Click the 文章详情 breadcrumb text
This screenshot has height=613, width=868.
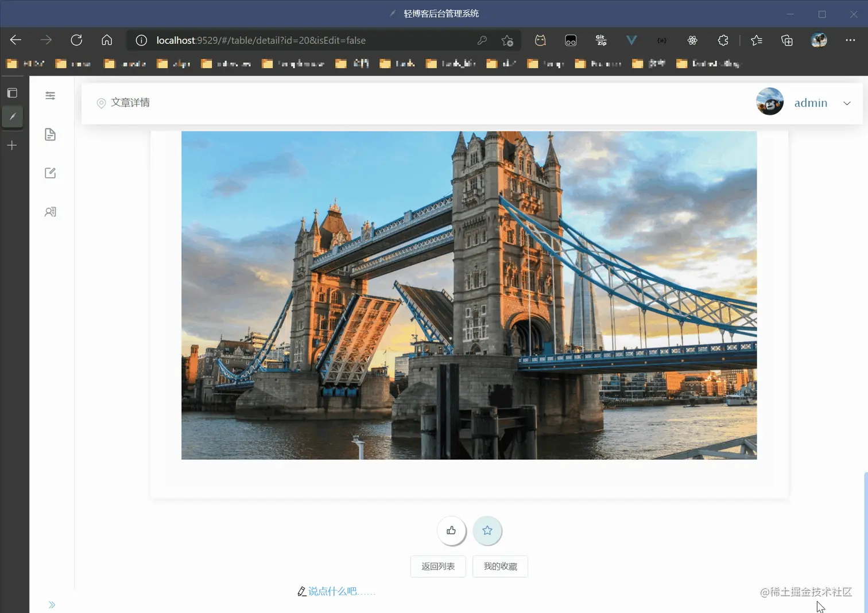click(130, 103)
